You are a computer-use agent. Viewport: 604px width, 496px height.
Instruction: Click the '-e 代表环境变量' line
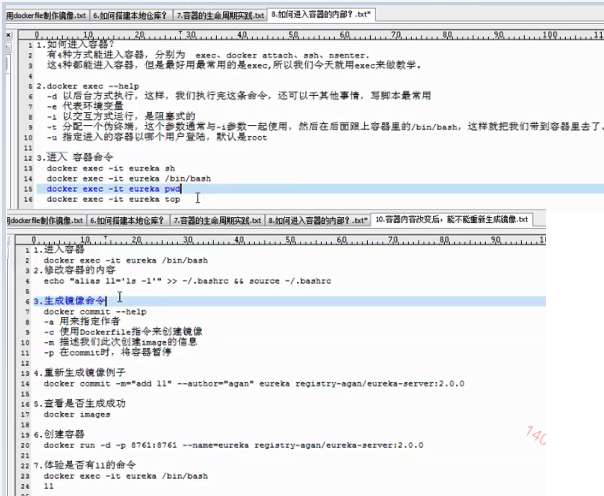tap(85, 106)
